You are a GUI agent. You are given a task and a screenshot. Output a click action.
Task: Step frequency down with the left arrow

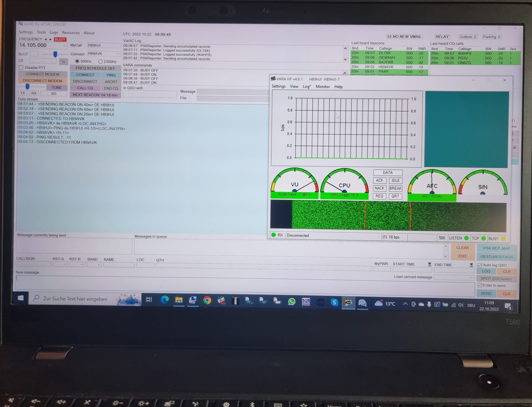pos(46,39)
